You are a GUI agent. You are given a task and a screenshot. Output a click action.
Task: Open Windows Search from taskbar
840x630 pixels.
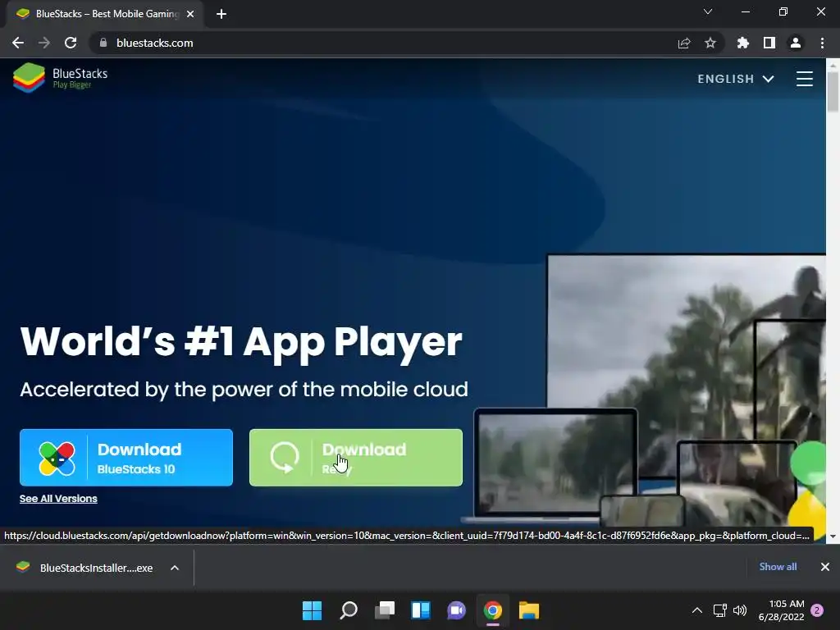point(348,610)
